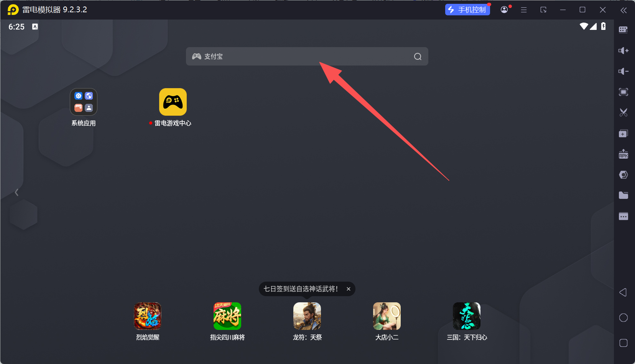This screenshot has width=635, height=364.
Task: Minimize the emulator window
Action: (x=563, y=10)
